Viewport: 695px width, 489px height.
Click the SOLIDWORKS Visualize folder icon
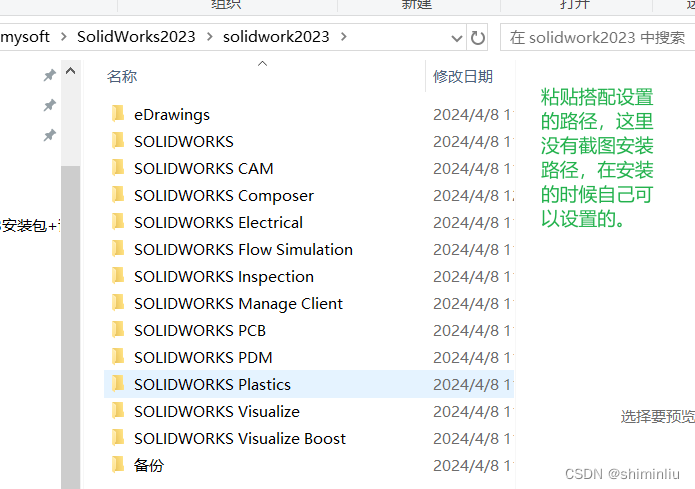point(118,411)
